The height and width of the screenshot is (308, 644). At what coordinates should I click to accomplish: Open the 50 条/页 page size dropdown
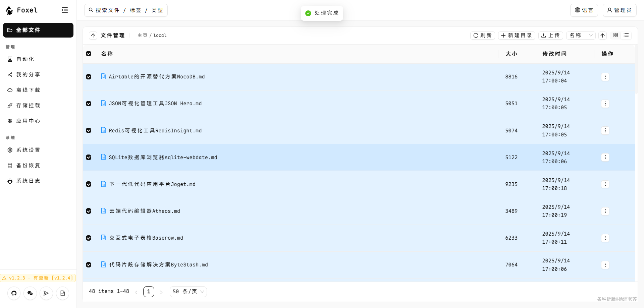(188, 292)
